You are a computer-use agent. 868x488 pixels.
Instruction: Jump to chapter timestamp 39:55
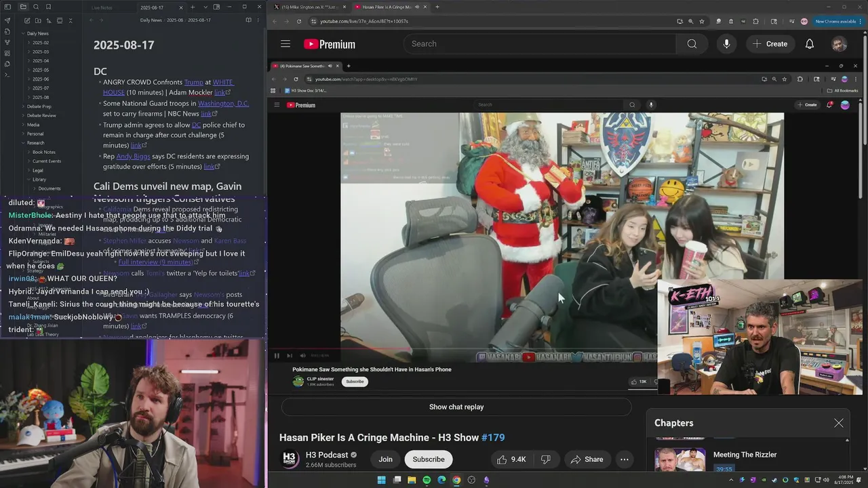pos(724,469)
